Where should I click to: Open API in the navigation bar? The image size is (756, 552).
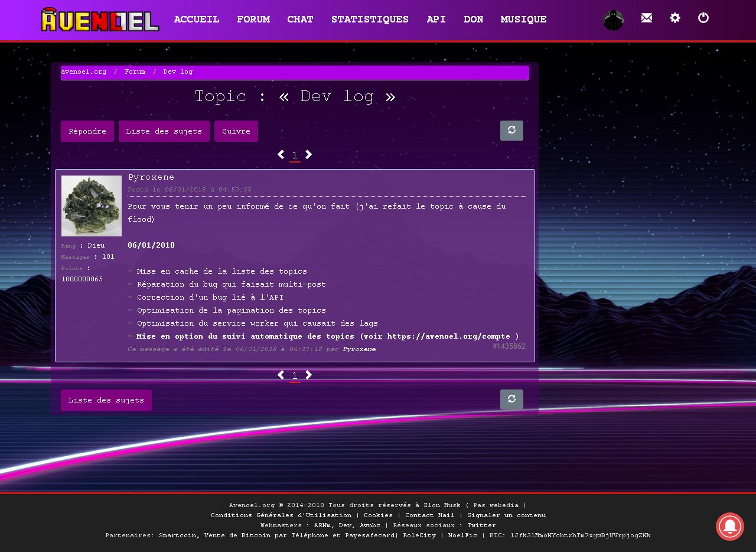(436, 20)
